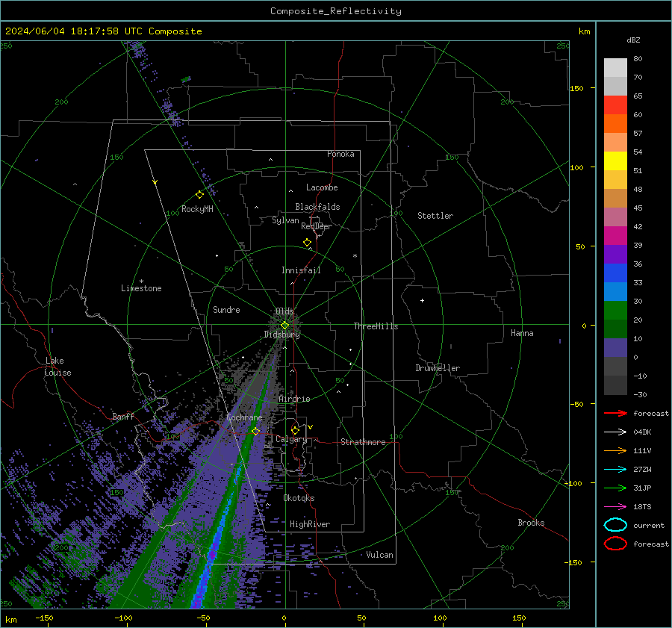Click the Sylvan label
This screenshot has width=672, height=628.
285,220
